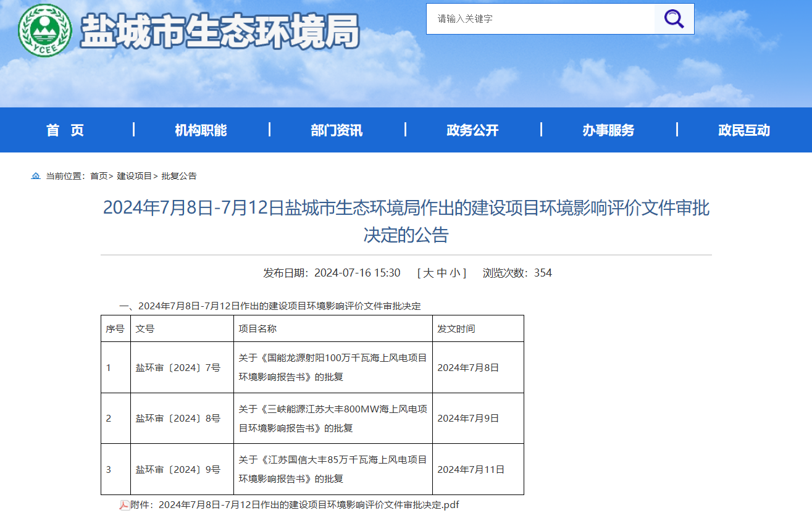Viewport: 812px width, 513px height.
Task: Open the 部门资讯 navigation menu item
Action: pos(336,130)
